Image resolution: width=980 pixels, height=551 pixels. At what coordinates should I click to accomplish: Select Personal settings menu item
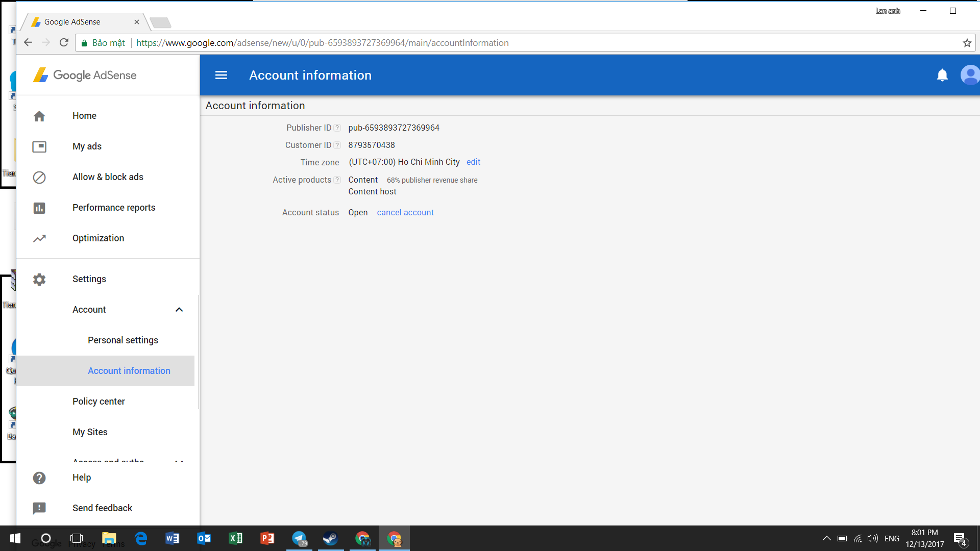pyautogui.click(x=123, y=340)
